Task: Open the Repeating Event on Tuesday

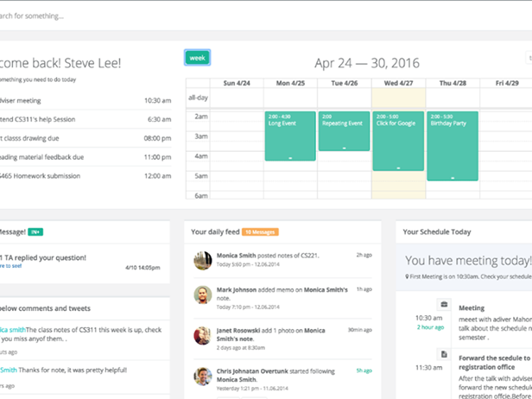Action: 344,131
